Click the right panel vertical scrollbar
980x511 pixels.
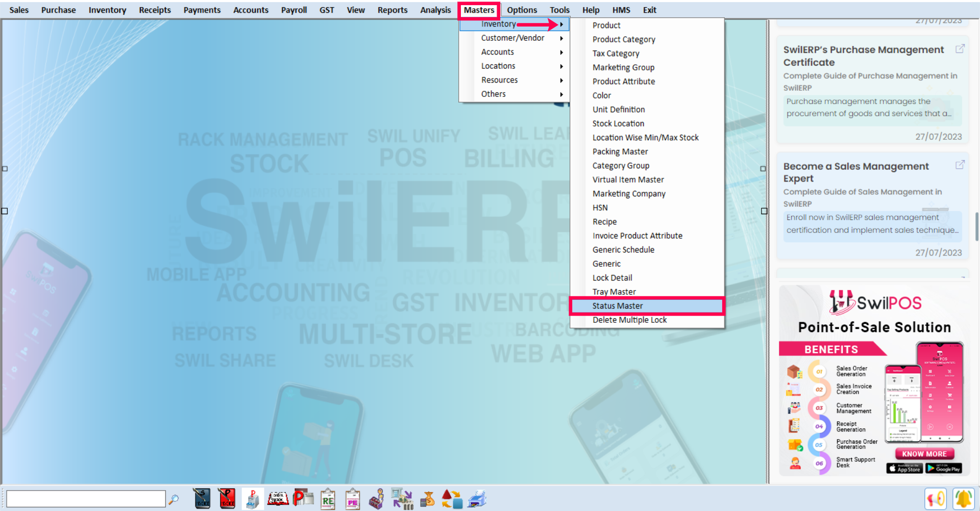977,226
